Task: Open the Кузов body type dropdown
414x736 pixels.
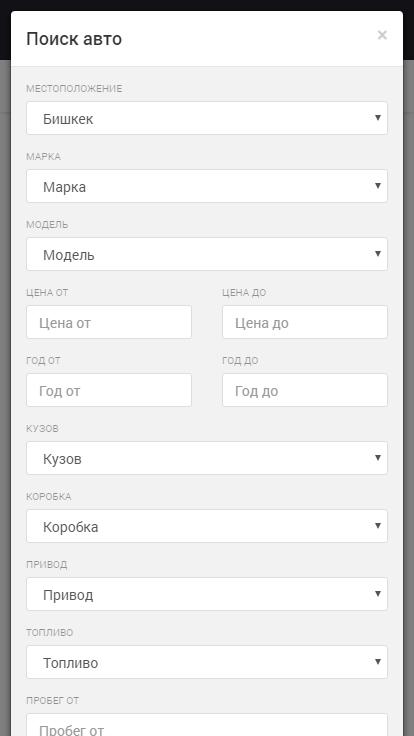Action: pyautogui.click(x=207, y=458)
